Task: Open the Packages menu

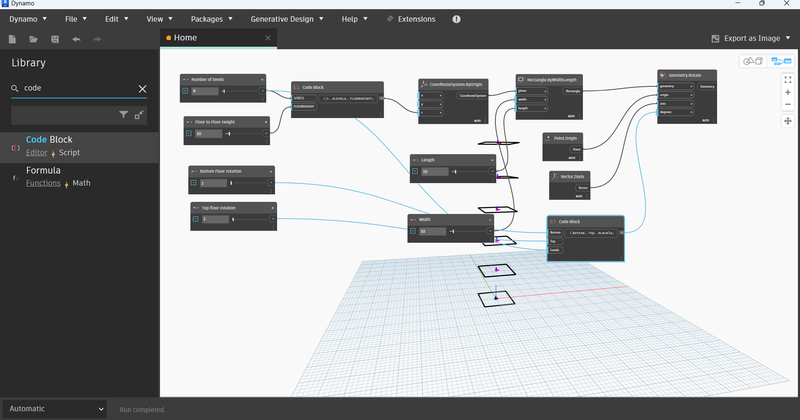Action: click(211, 19)
